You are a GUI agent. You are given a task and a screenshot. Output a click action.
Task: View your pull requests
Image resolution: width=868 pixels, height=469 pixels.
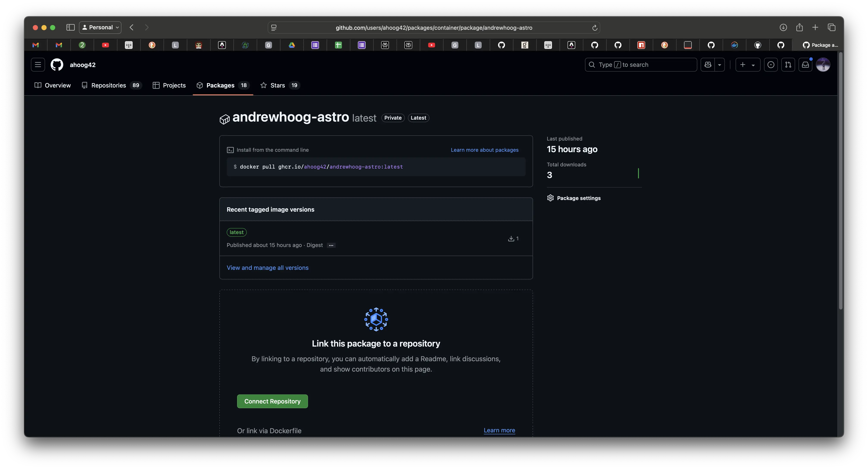pyautogui.click(x=788, y=64)
